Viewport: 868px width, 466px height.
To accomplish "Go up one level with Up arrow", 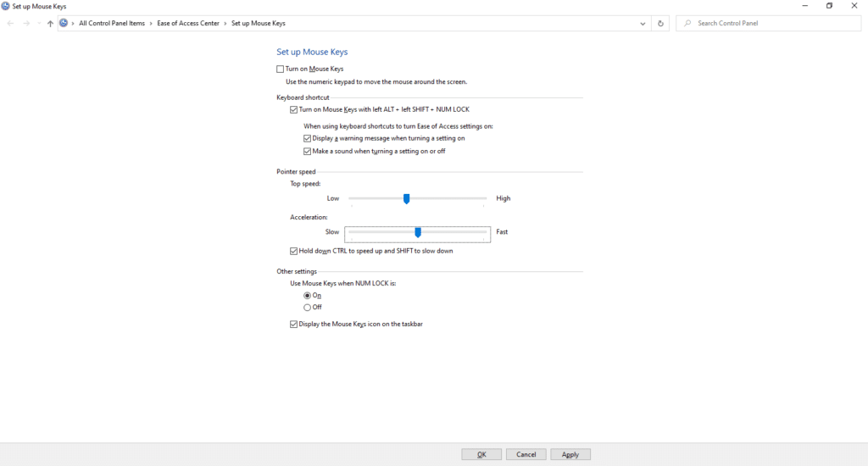I will pyautogui.click(x=50, y=23).
